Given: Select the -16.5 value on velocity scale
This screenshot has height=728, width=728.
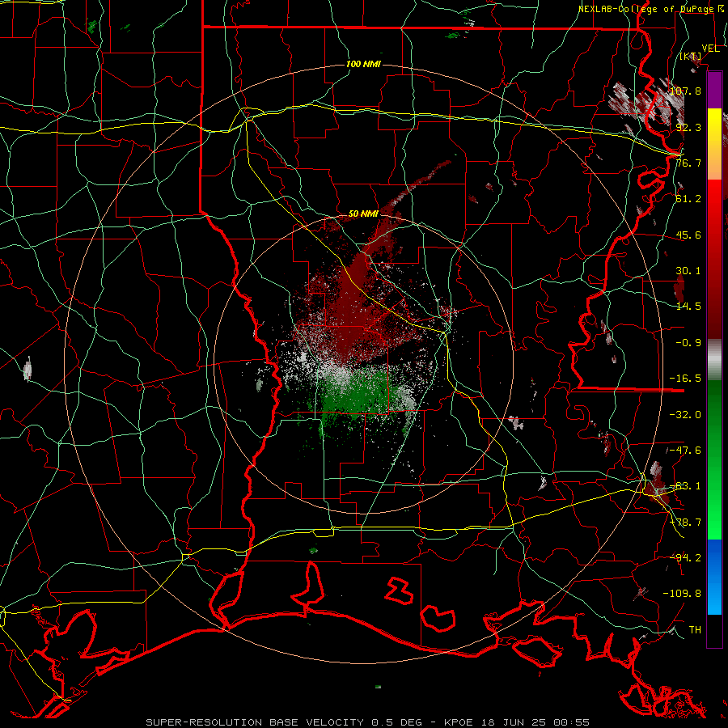Looking at the screenshot, I should (685, 379).
